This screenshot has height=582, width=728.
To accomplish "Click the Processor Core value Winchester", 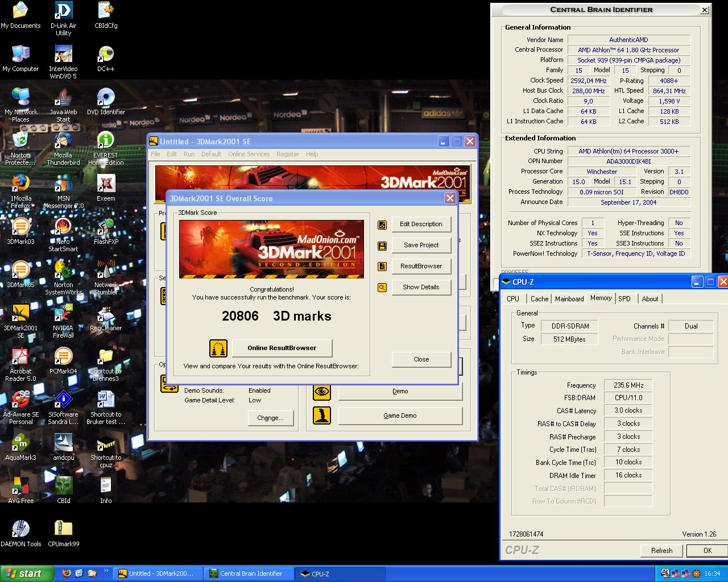I will [602, 172].
